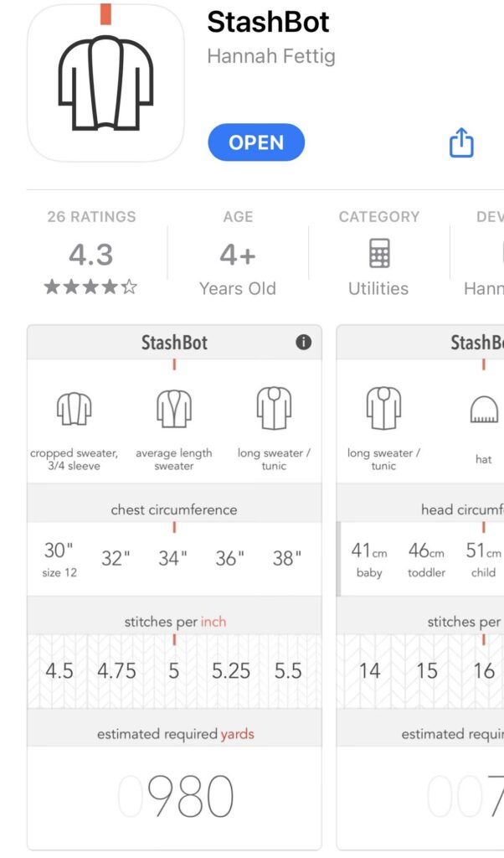
Task: Pick 15 stitches in second preview
Action: click(427, 670)
